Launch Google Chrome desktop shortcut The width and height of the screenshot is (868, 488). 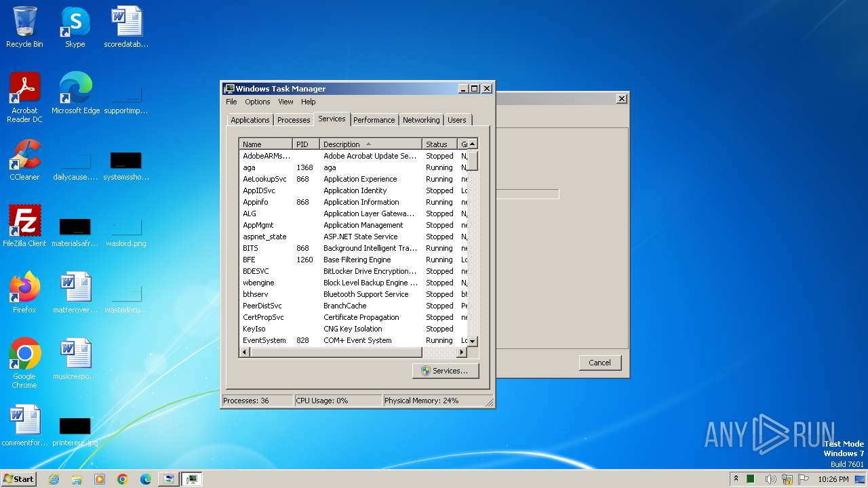point(24,363)
